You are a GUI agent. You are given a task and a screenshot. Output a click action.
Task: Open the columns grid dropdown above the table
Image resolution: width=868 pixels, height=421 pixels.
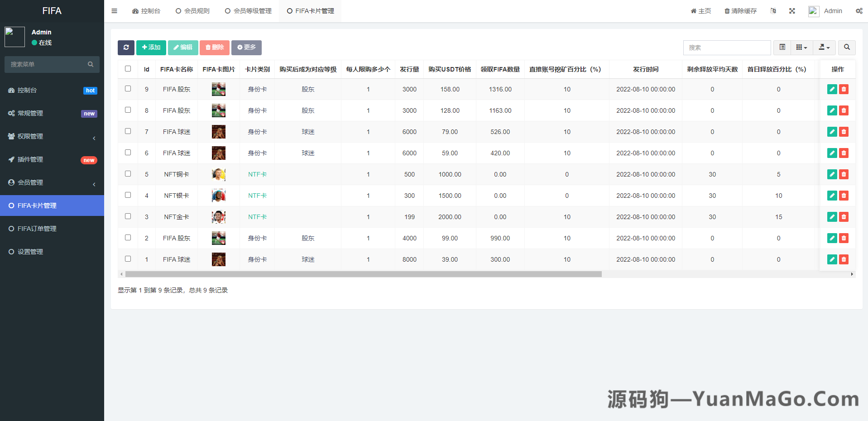(801, 48)
